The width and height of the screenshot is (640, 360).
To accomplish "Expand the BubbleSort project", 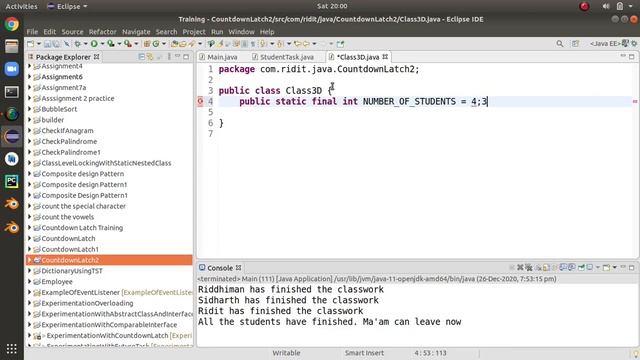I will point(29,109).
